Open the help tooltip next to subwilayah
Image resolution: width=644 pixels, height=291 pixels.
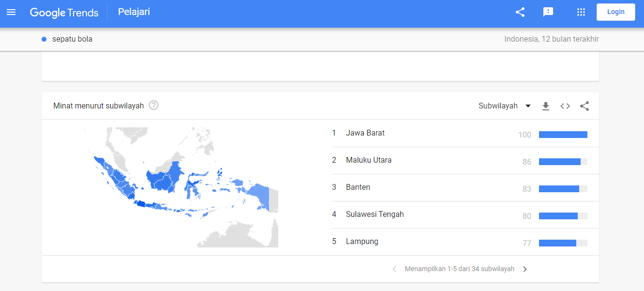point(153,105)
